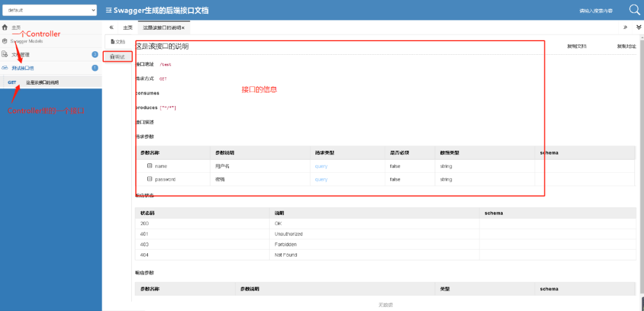644x311 pixels.
Task: Click the query type in name row
Action: coord(321,166)
